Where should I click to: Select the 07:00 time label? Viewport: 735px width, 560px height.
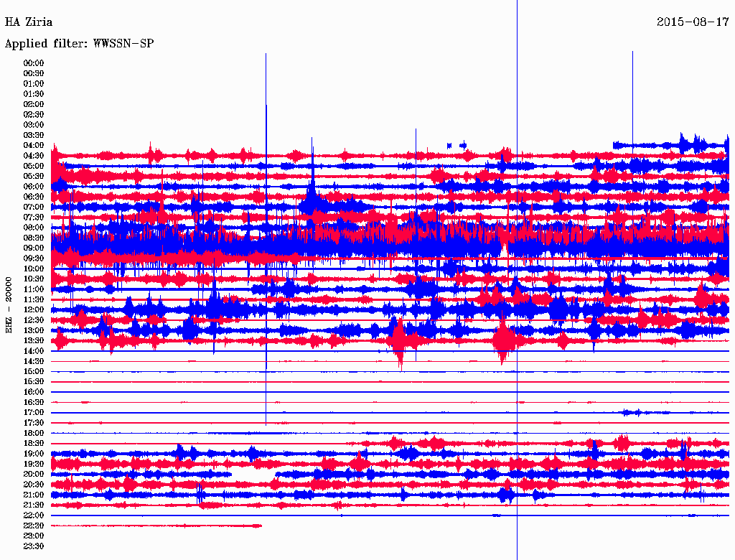point(34,207)
